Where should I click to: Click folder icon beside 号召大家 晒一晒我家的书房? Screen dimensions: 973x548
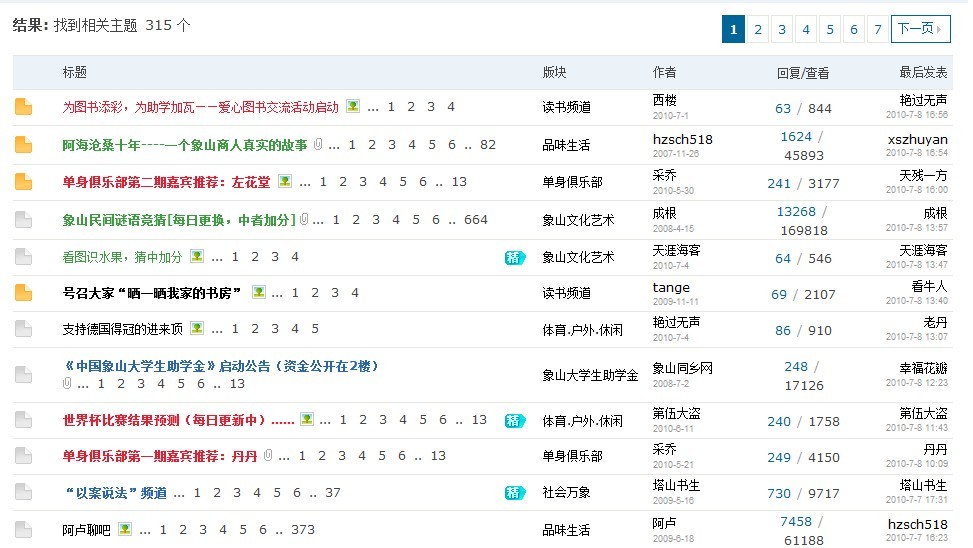(x=23, y=293)
